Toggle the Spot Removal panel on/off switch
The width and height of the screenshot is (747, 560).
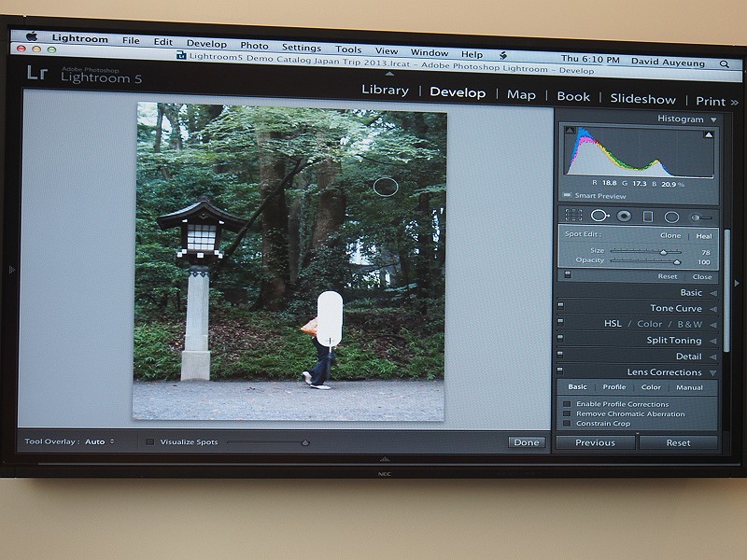pyautogui.click(x=568, y=273)
